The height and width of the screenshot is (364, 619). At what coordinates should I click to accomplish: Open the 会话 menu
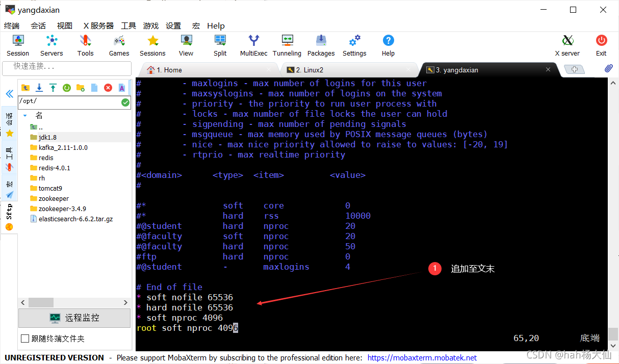click(x=38, y=25)
